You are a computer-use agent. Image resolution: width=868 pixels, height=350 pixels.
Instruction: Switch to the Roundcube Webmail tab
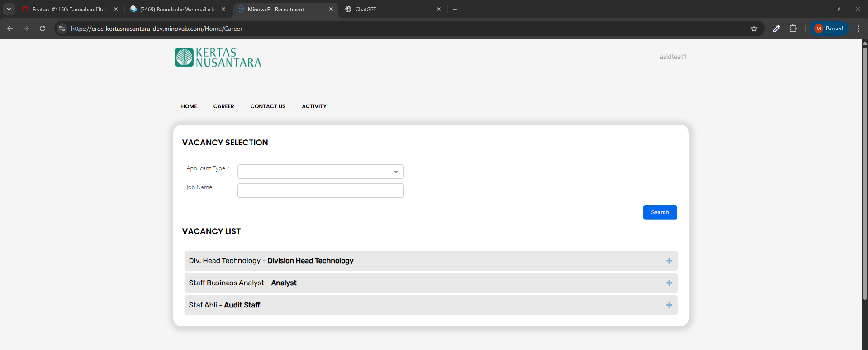tap(176, 9)
